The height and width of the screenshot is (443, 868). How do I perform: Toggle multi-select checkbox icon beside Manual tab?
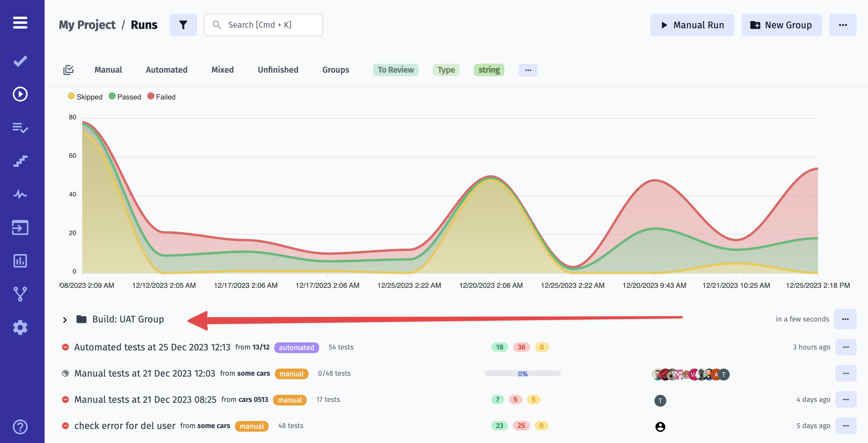68,70
